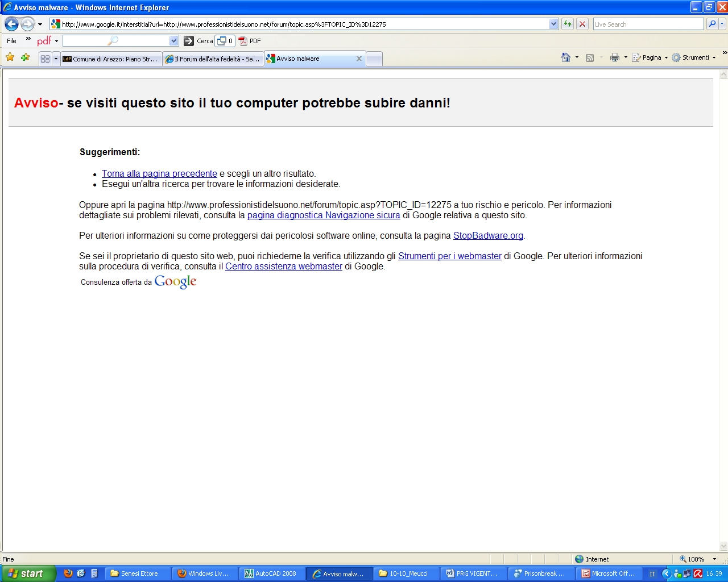Open the tab list dropdown arrow

(x=56, y=59)
